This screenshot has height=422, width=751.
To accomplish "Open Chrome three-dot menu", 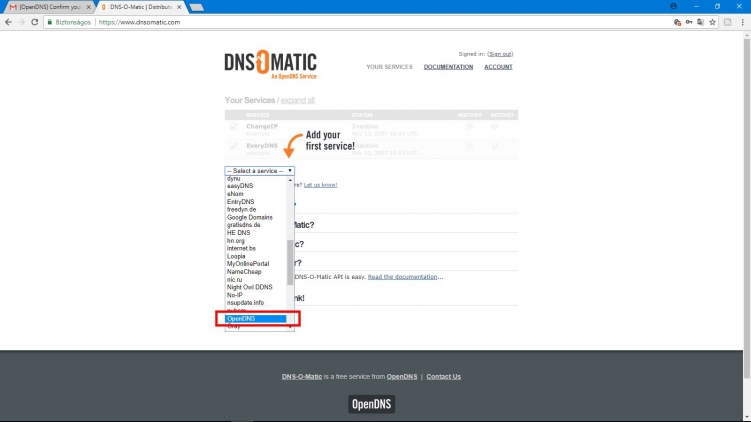I will click(742, 22).
